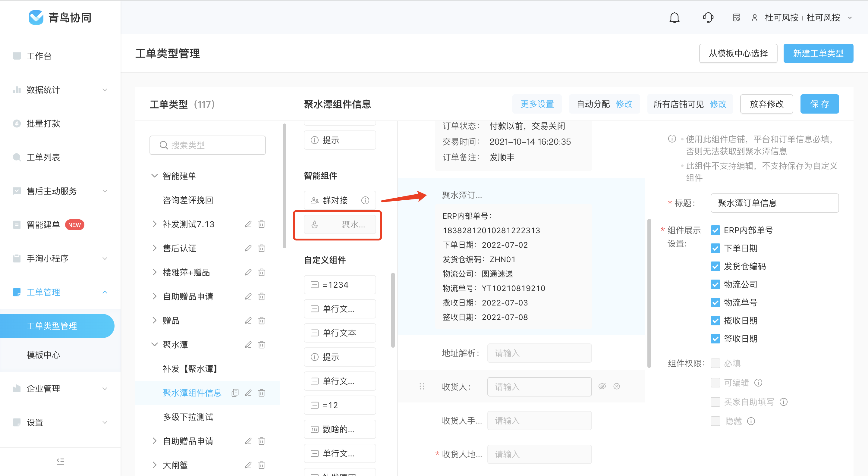Image resolution: width=868 pixels, height=476 pixels.
Task: Show info for 买家自助填写 permission
Action: 784,402
